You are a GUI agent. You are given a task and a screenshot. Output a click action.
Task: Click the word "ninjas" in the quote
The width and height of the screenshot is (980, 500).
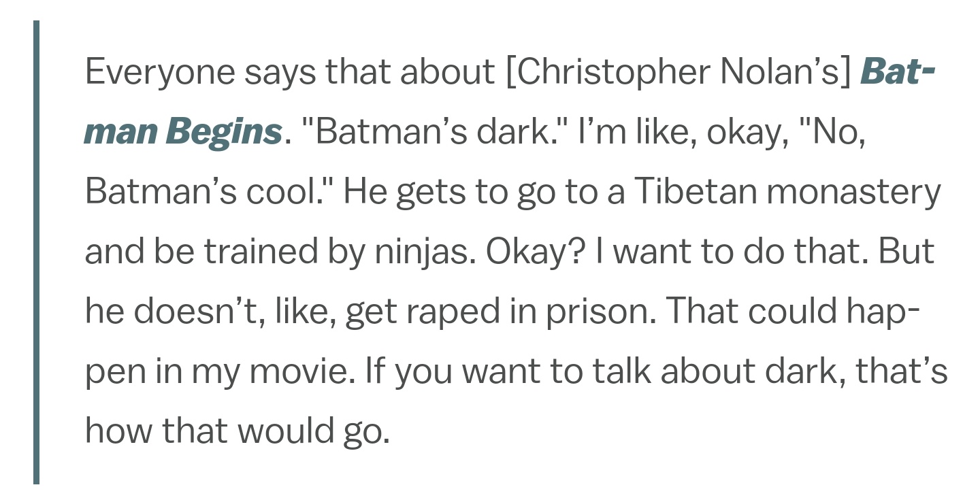tap(422, 251)
